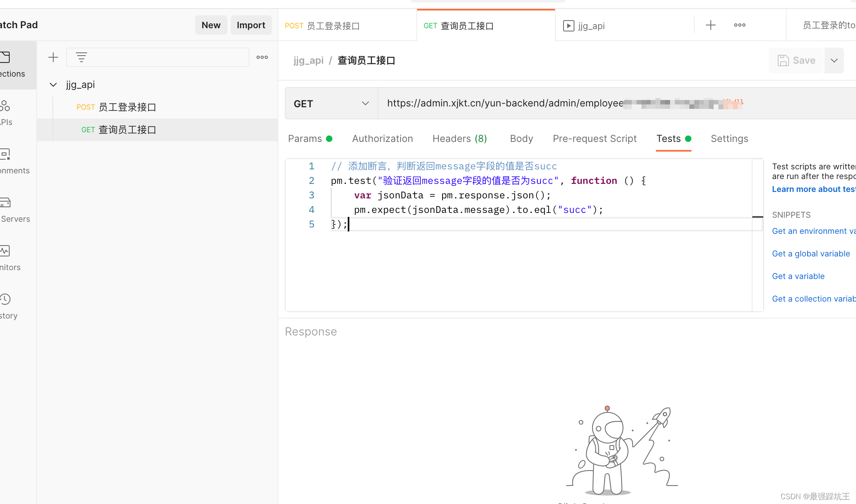
Task: Open sidebar three-dot options menu
Action: pos(262,57)
